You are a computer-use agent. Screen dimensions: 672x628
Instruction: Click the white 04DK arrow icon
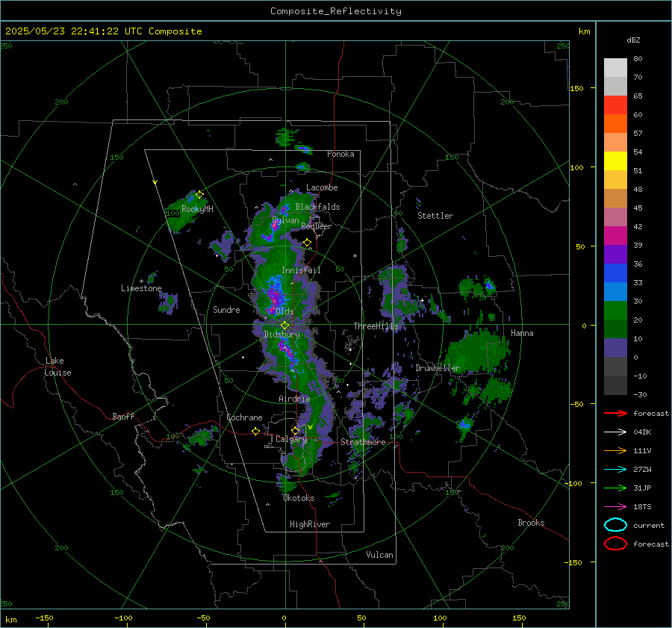[615, 432]
